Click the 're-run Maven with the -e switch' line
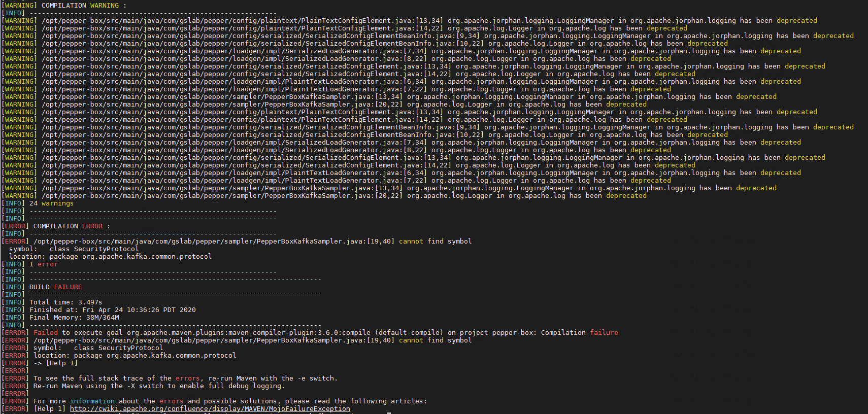The image size is (868, 414). click(x=170, y=378)
